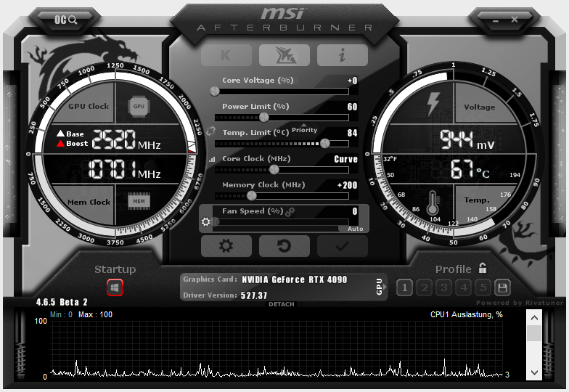Minimize the Afterburner window
Screen dimensions: 569x392
496,20
